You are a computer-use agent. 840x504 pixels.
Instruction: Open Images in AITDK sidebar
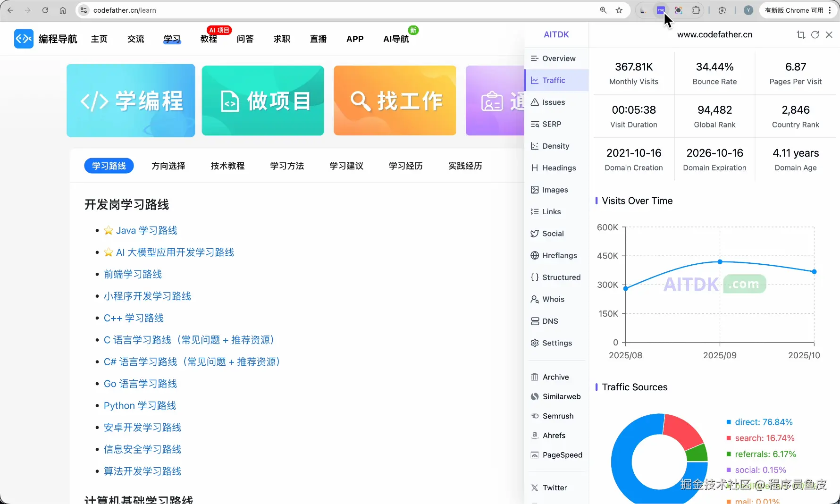click(556, 190)
